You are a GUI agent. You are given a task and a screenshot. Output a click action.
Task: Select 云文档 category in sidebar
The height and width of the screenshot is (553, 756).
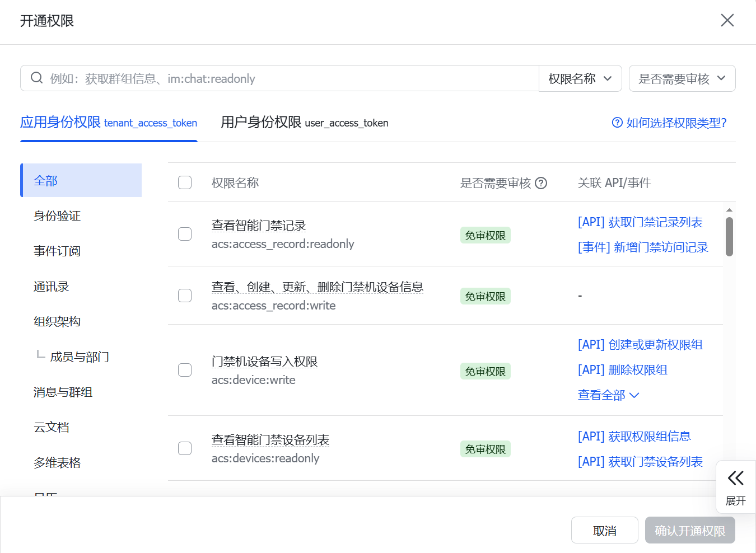click(52, 428)
